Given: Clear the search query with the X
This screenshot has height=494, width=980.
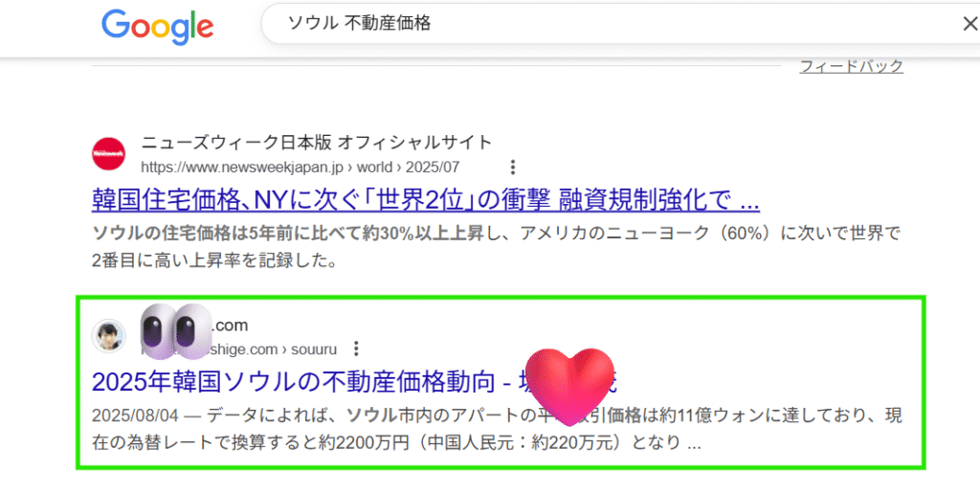Looking at the screenshot, I should point(970,24).
